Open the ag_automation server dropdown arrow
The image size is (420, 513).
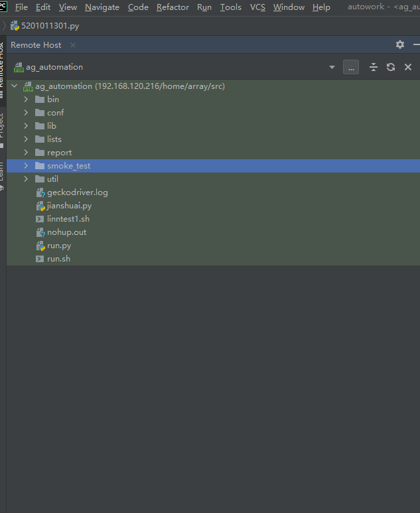(332, 67)
